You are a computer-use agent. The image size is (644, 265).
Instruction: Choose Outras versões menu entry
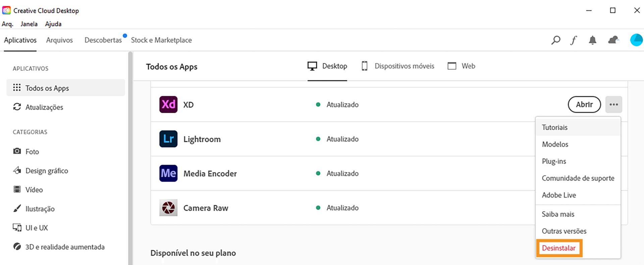578,231
